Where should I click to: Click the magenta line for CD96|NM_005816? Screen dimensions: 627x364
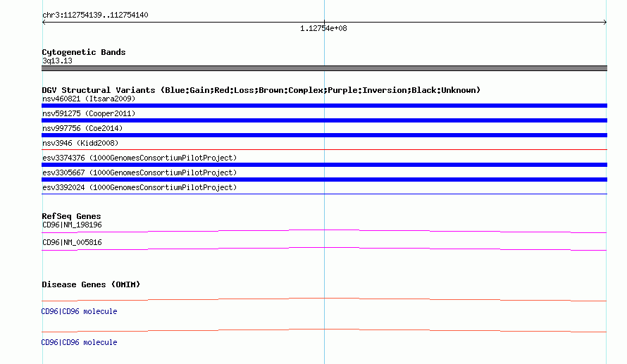[x=324, y=249]
